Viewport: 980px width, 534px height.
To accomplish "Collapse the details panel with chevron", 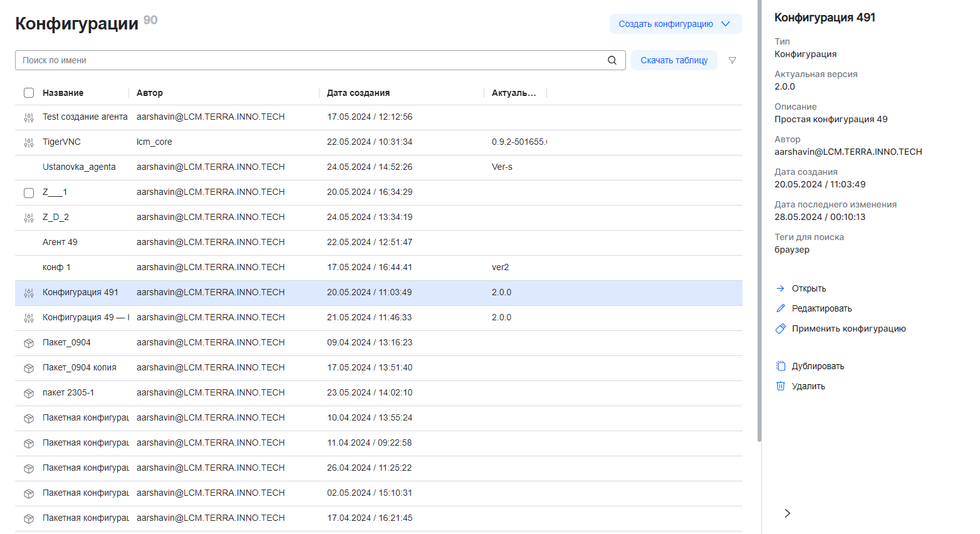I will coord(788,513).
